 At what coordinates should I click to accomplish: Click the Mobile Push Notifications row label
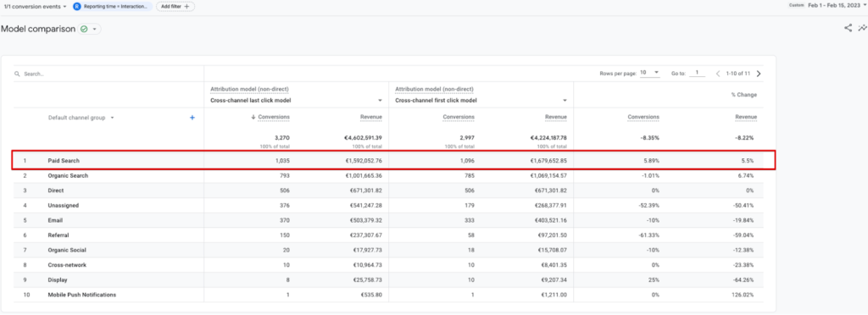pos(82,296)
